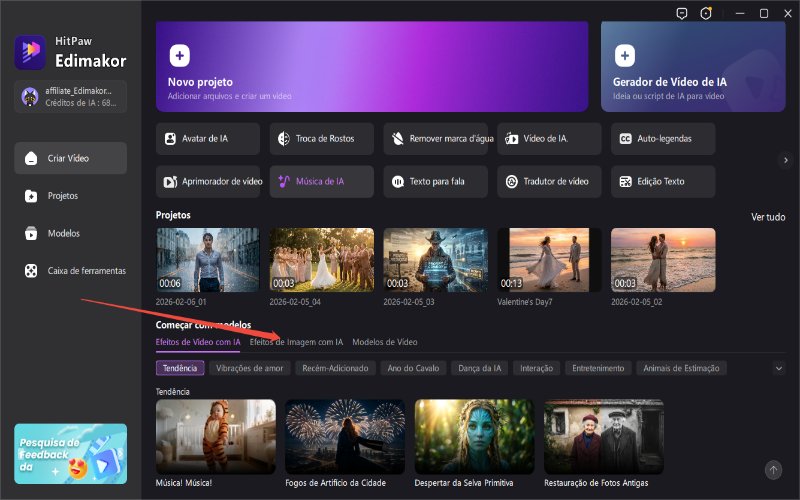Click the Novo projeto button
800x500 pixels.
pos(386,66)
